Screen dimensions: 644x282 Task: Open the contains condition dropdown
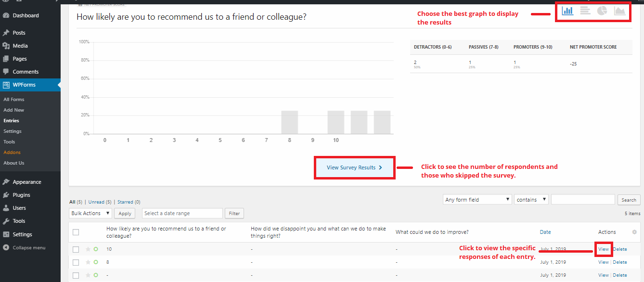[x=531, y=199]
